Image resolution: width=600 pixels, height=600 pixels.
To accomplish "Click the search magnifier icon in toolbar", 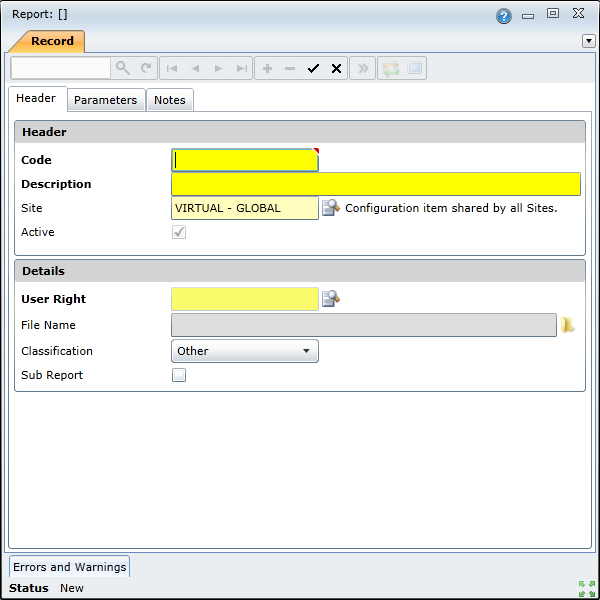I will 123,68.
